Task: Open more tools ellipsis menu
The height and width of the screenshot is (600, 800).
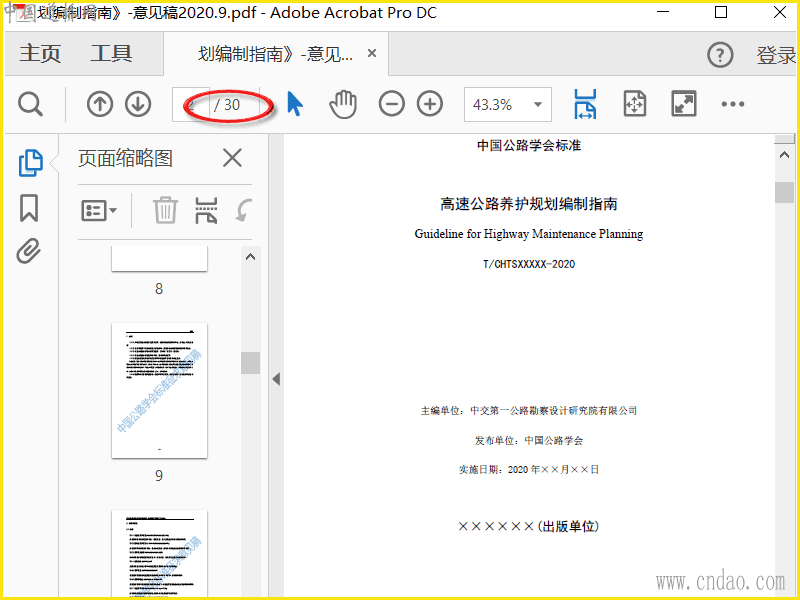Action: coord(733,104)
